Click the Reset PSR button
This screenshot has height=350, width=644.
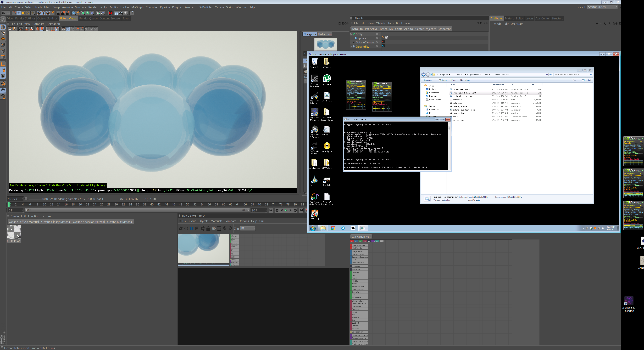pos(386,29)
